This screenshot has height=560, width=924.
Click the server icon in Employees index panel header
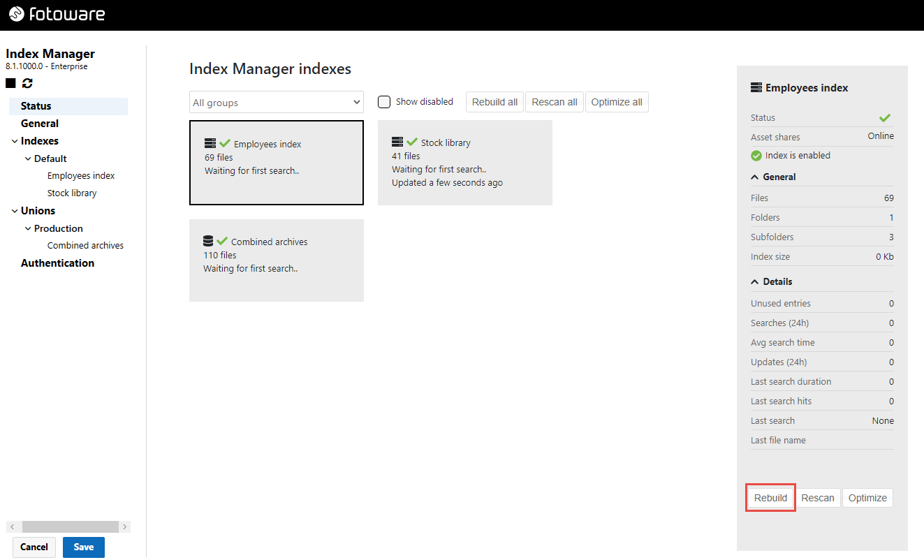tap(756, 87)
